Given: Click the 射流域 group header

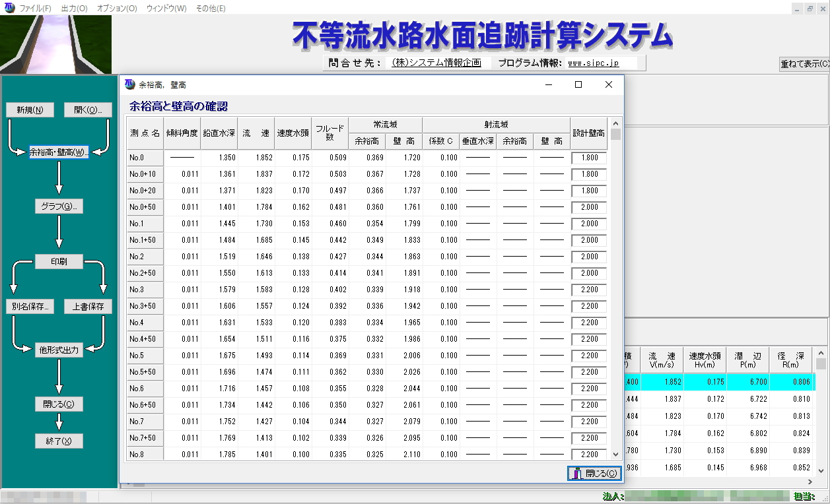Looking at the screenshot, I should coord(497,125).
